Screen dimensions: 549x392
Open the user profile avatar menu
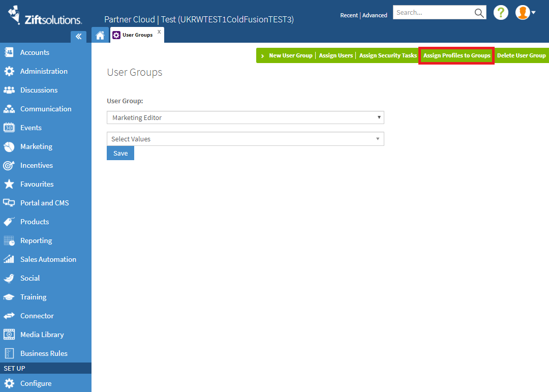525,13
